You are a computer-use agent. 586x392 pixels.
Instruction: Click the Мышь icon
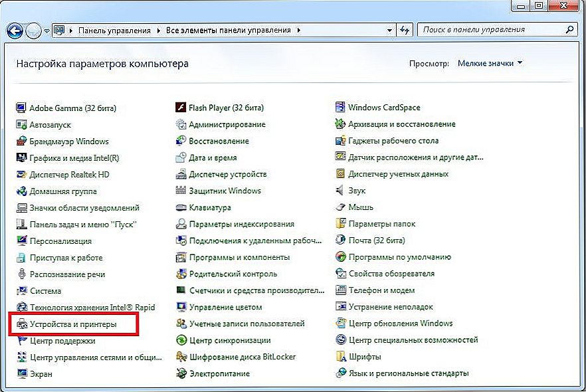point(340,207)
